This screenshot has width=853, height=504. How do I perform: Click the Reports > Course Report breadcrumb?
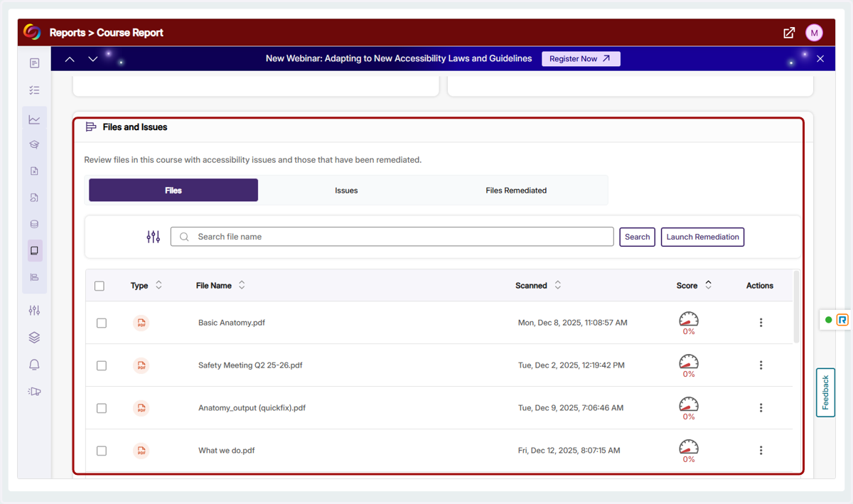point(107,33)
